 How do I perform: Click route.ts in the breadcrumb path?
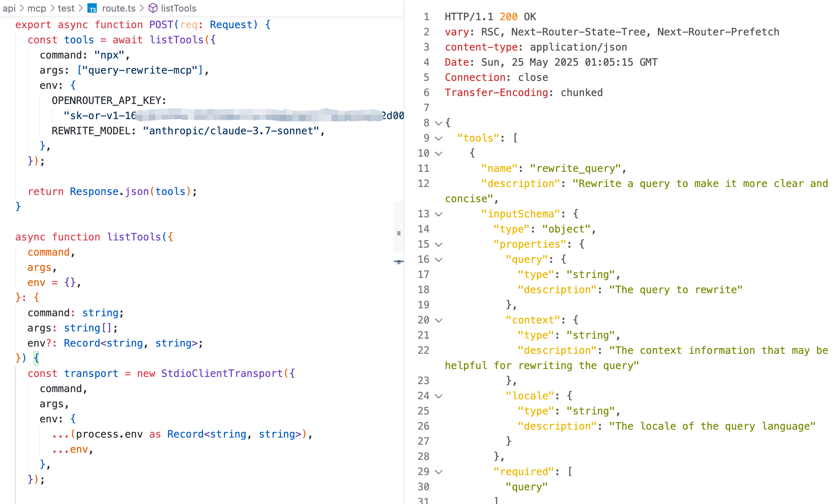tap(118, 8)
